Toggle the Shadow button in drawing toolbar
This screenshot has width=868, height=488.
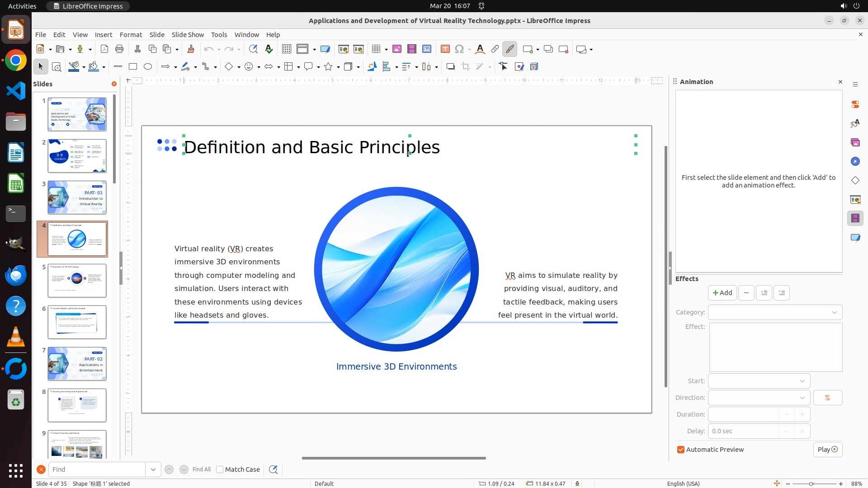[x=450, y=67]
